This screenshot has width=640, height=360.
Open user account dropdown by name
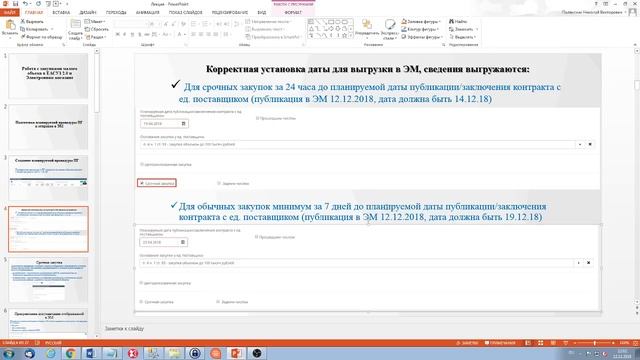(594, 12)
